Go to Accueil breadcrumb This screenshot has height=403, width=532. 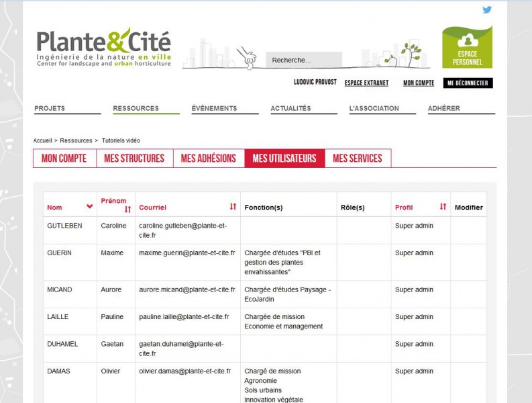point(42,140)
